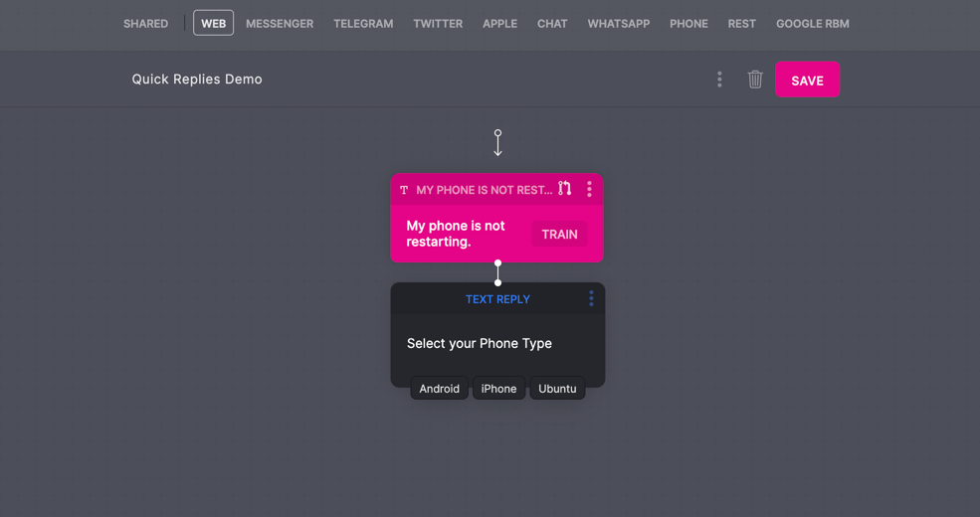Click the 'My phone is not restarting.' phrase
The image size is (980, 517).
456,234
